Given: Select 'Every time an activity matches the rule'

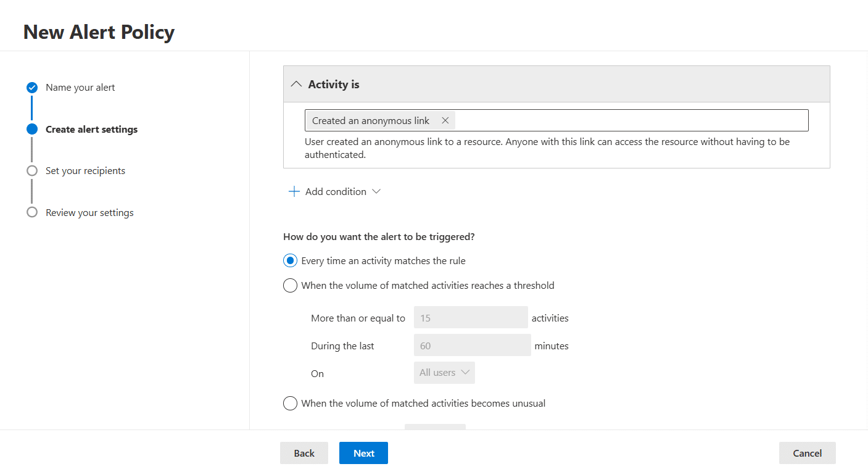Looking at the screenshot, I should coord(290,261).
